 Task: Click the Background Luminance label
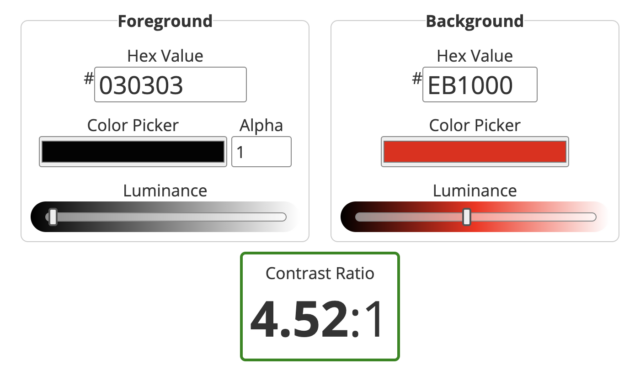(475, 191)
